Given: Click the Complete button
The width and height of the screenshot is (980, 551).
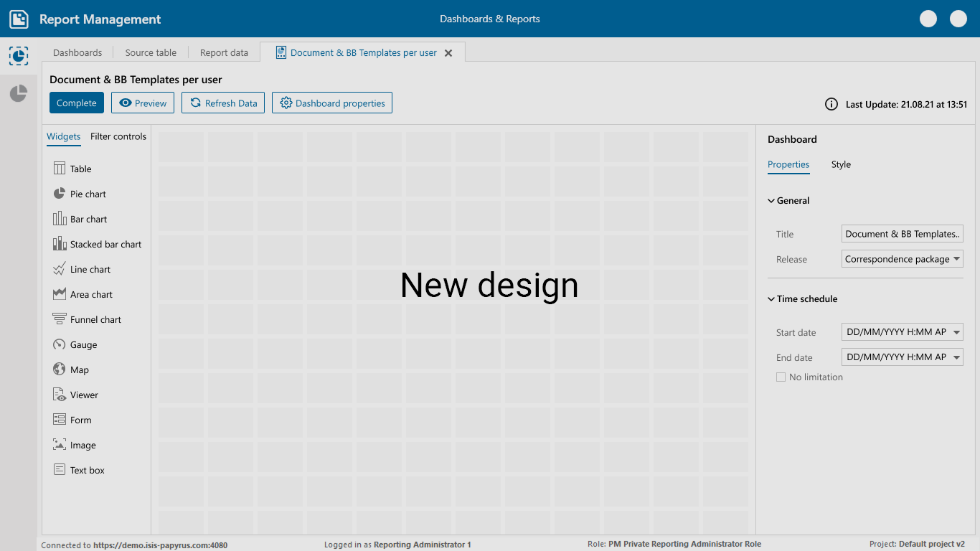Looking at the screenshot, I should (x=77, y=103).
